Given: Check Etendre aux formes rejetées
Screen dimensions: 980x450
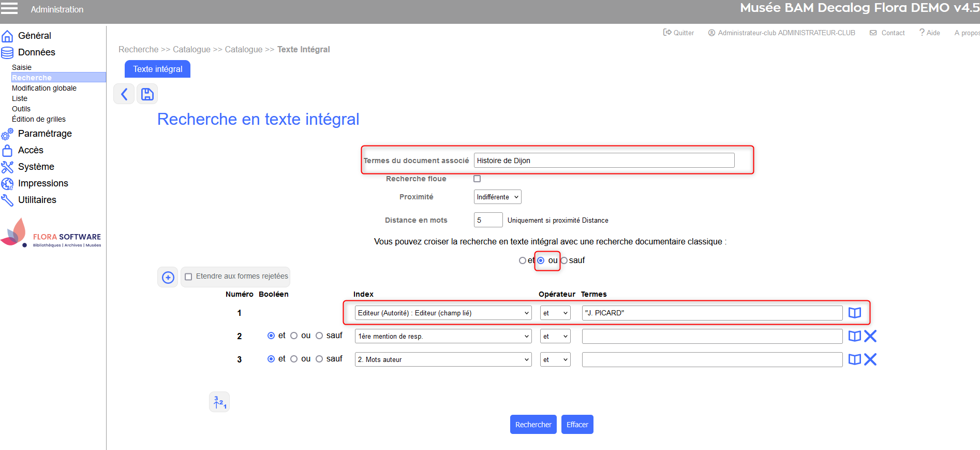Looking at the screenshot, I should click(x=189, y=277).
